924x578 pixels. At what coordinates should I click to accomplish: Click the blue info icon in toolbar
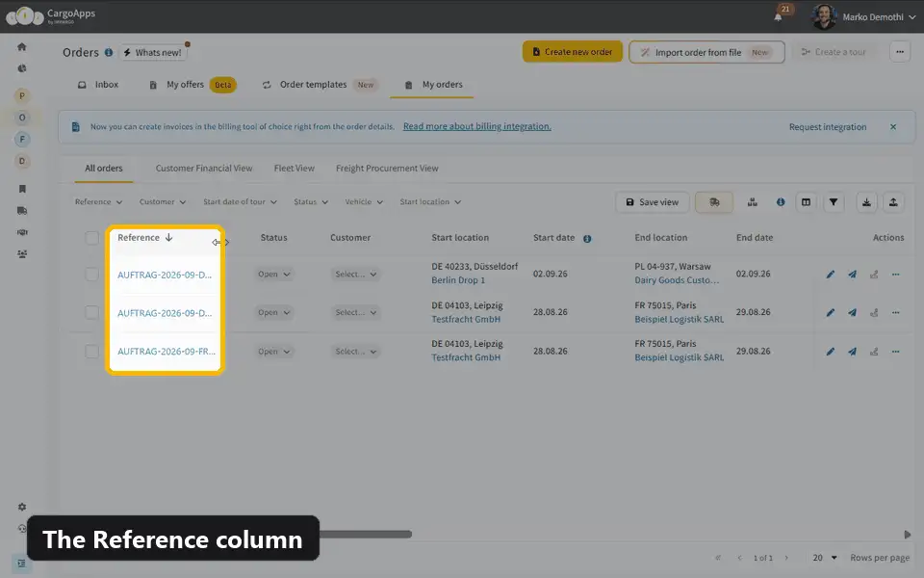coord(781,202)
